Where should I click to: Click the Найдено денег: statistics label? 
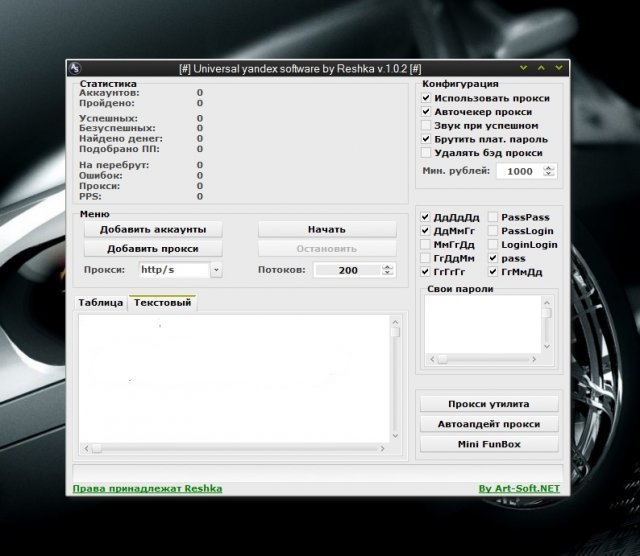[121, 138]
